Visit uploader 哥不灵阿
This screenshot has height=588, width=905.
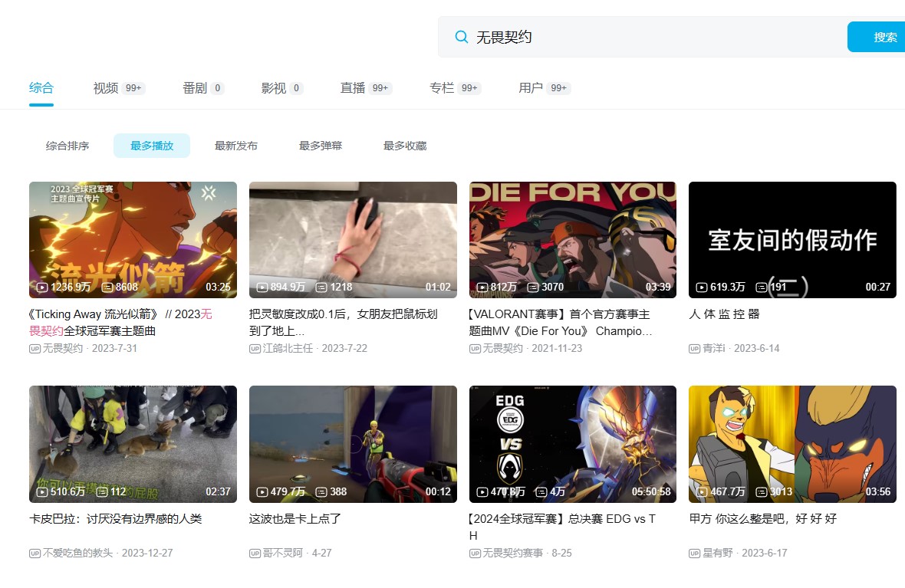tap(283, 554)
